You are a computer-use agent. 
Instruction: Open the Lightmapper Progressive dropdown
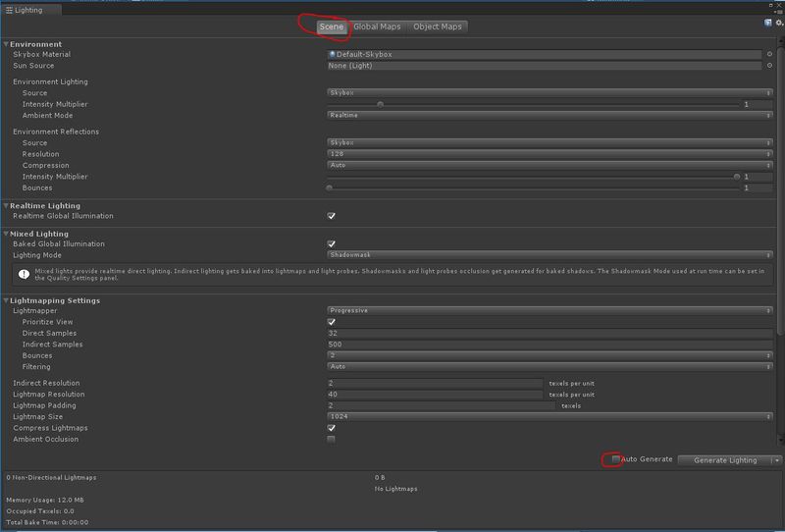click(549, 311)
